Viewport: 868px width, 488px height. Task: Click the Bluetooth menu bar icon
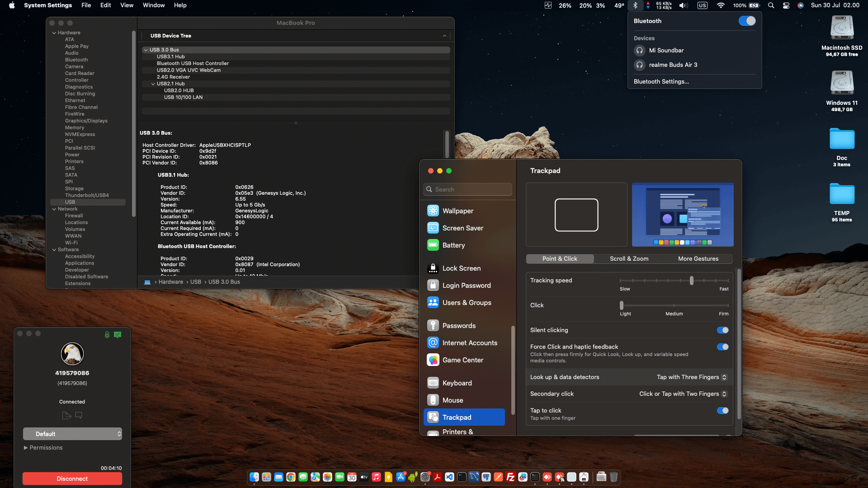click(635, 5)
